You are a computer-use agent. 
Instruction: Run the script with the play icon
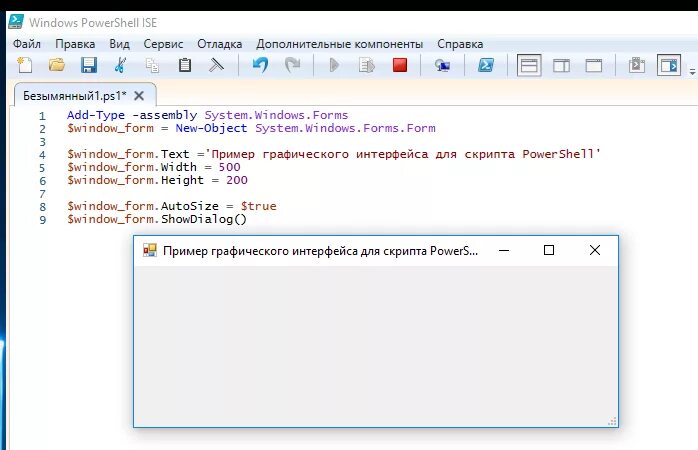pos(334,65)
